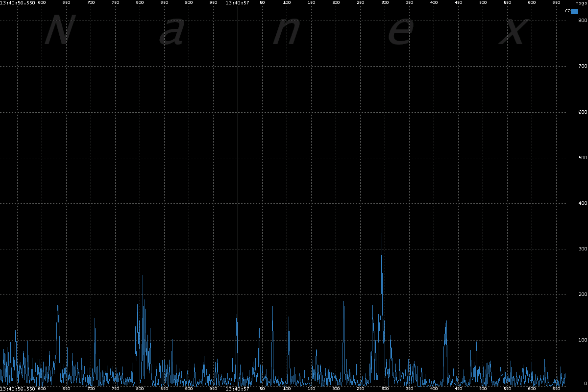Click the "750" tick on the top time axis

coord(115,3)
